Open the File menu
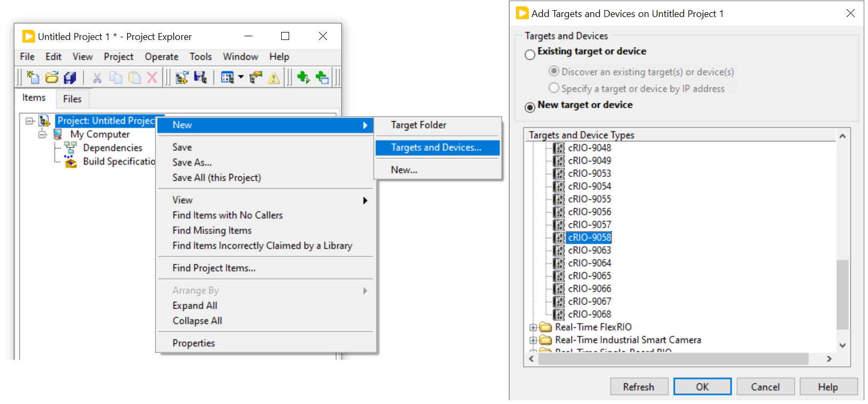This screenshot has width=868, height=404. click(x=27, y=56)
